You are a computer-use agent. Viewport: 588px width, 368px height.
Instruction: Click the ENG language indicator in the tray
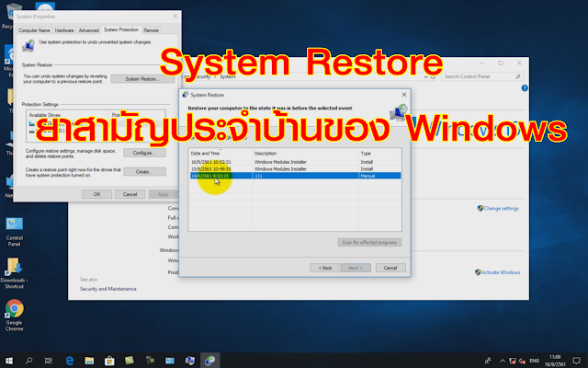coord(534,361)
